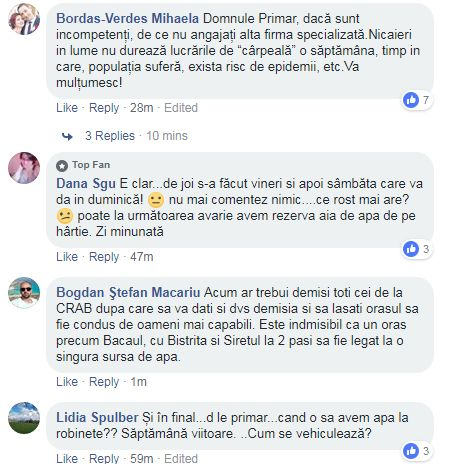This screenshot has width=457, height=464.
Task: Open Bogdan Ştefan Macariu's avatar
Action: tap(24, 293)
